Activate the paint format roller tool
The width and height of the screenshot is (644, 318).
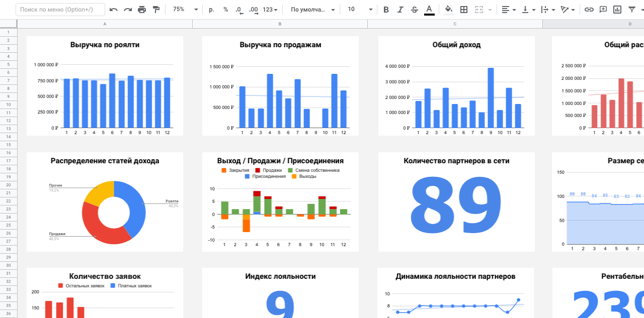point(156,10)
